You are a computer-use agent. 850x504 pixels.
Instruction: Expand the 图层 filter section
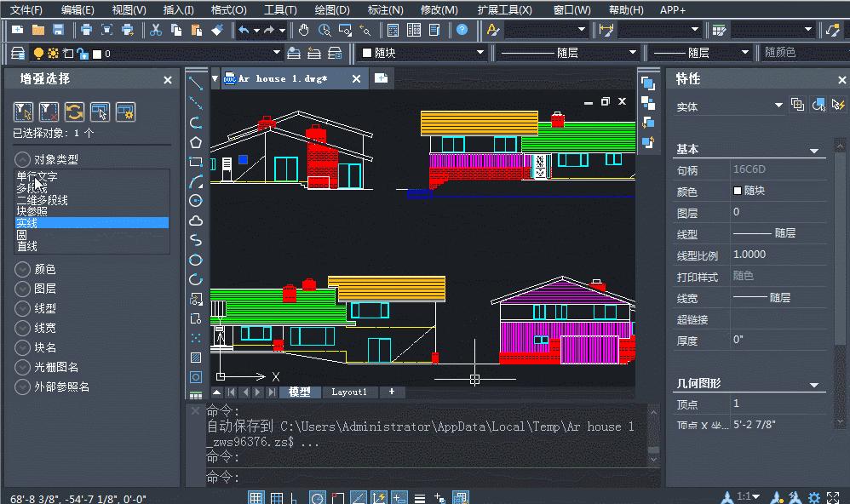22,289
